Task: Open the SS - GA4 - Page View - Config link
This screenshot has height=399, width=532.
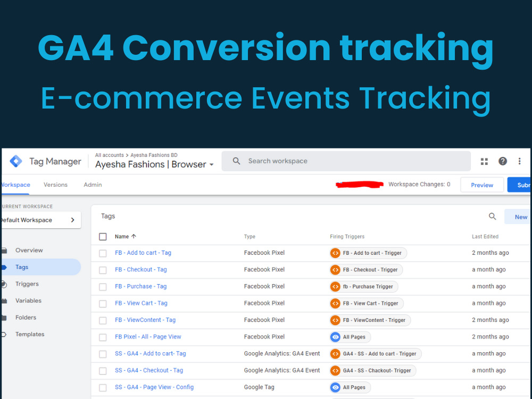Action: coord(154,387)
